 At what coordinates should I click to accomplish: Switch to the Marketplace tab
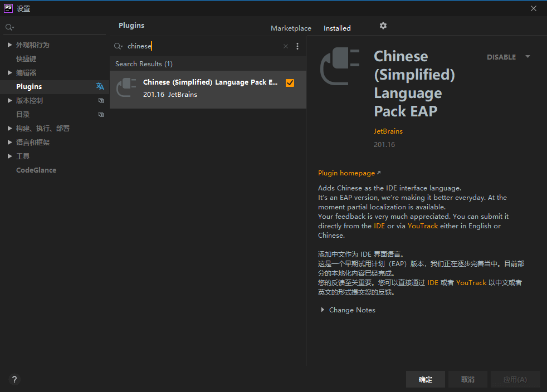tap(291, 28)
